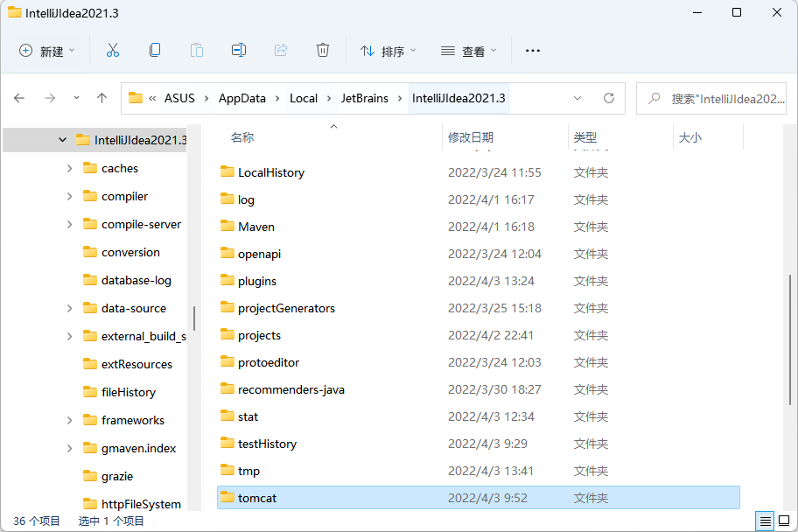Viewport: 798px width, 532px height.
Task: Show hidden path via double chevron
Action: [x=152, y=98]
